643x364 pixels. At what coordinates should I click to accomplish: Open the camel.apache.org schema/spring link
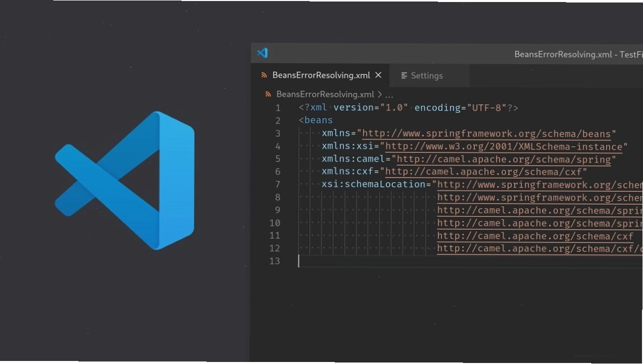tap(504, 159)
